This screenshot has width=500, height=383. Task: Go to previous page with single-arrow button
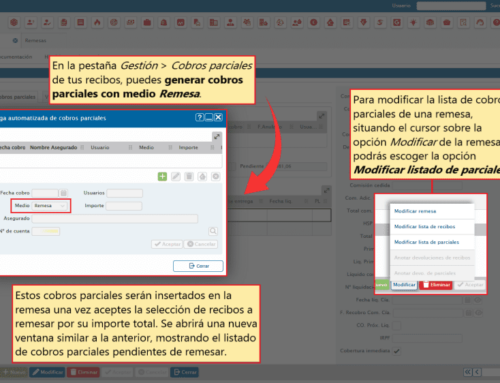coord(477,372)
